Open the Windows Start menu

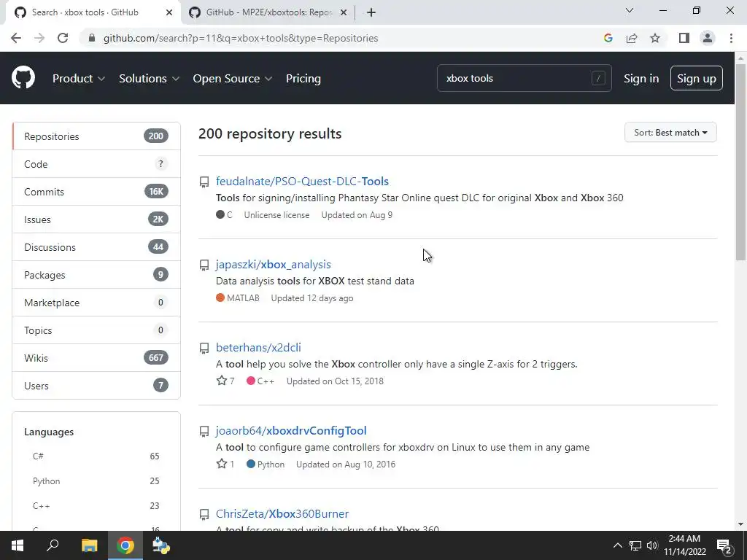pyautogui.click(x=18, y=545)
